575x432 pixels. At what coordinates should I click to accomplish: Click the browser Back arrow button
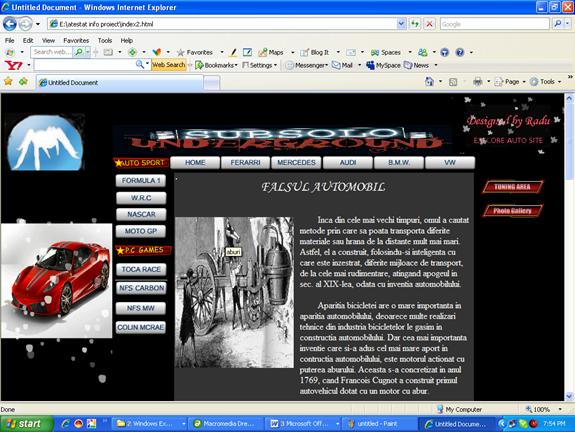point(10,24)
